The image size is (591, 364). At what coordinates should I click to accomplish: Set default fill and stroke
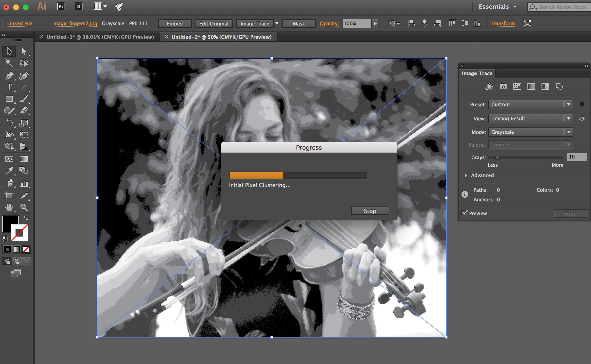[5, 238]
